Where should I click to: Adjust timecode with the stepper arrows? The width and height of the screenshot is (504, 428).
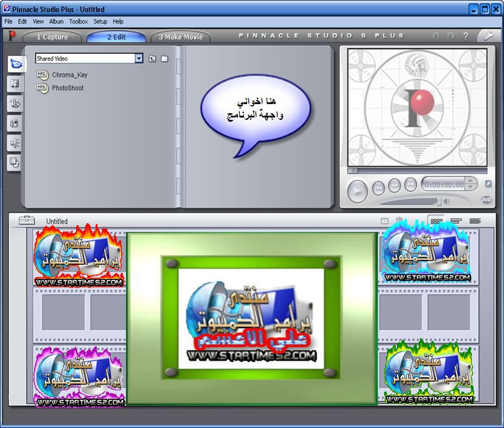[x=471, y=184]
